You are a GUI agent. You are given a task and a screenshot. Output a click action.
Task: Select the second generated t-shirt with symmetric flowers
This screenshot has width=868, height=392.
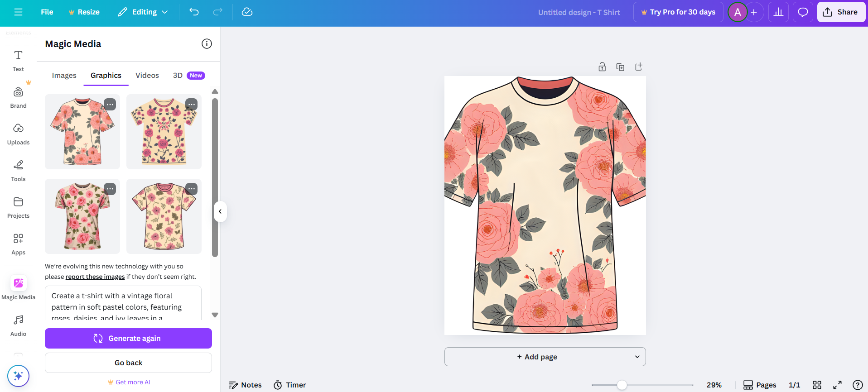[x=164, y=132]
